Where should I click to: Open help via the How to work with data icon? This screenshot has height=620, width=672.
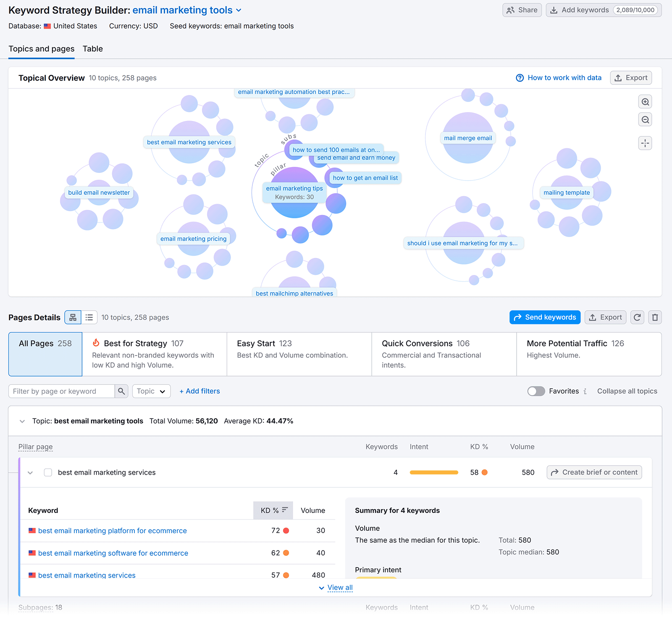pos(520,78)
